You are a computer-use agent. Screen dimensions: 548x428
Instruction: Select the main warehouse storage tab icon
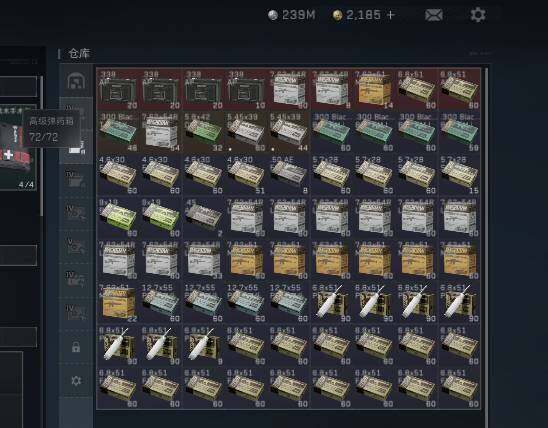tap(76, 81)
